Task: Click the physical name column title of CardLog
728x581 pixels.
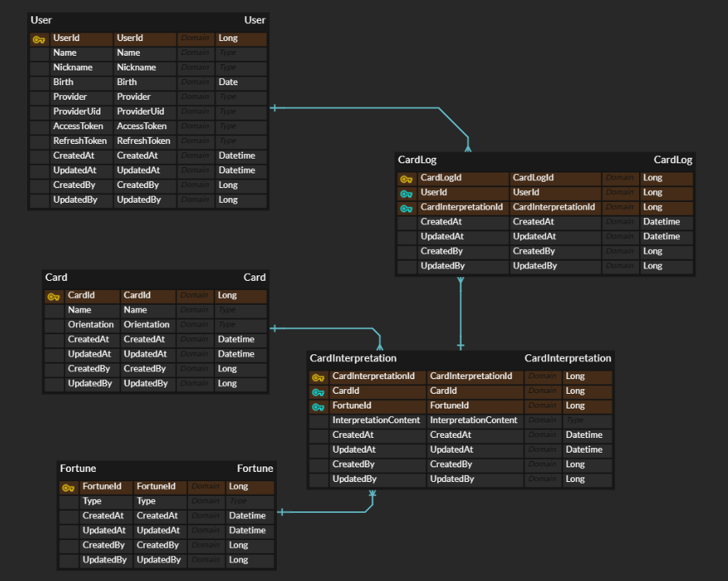Action: tap(673, 160)
